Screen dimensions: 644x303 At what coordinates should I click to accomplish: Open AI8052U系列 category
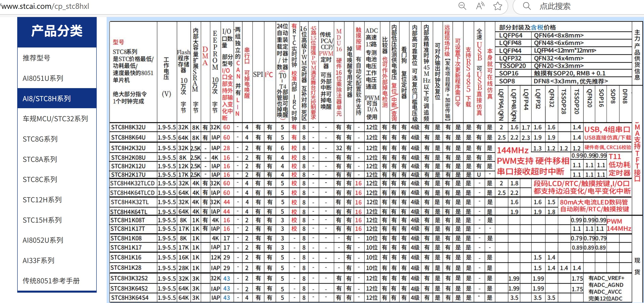[x=43, y=240]
